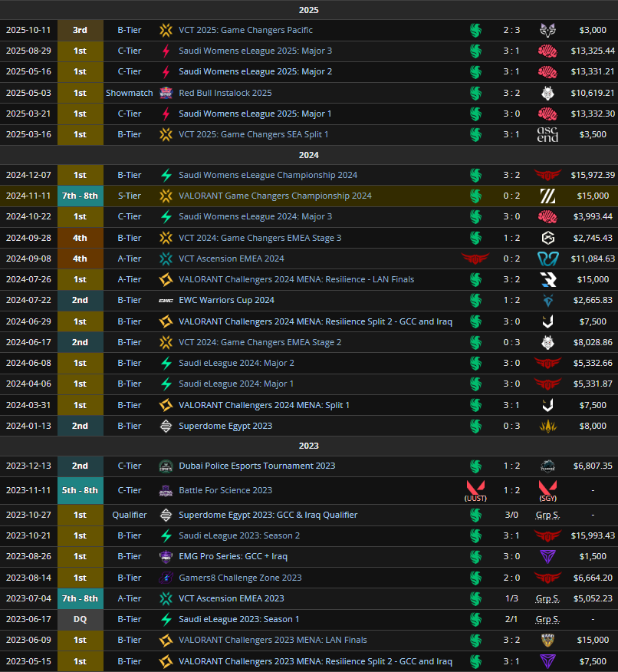
Task: Click the Grp S. abbreviation in the Saudi eLeague 2023: Season 1 row
Action: coord(547,619)
